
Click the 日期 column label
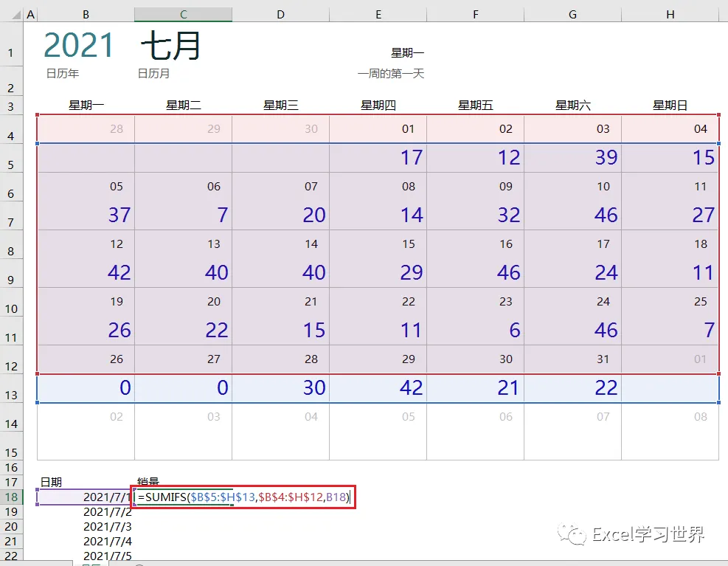[x=51, y=482]
